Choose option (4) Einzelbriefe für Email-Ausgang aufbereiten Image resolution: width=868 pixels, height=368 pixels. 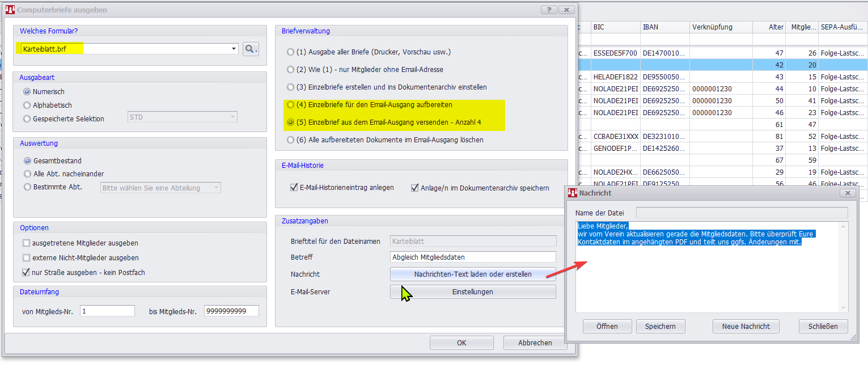pyautogui.click(x=291, y=105)
